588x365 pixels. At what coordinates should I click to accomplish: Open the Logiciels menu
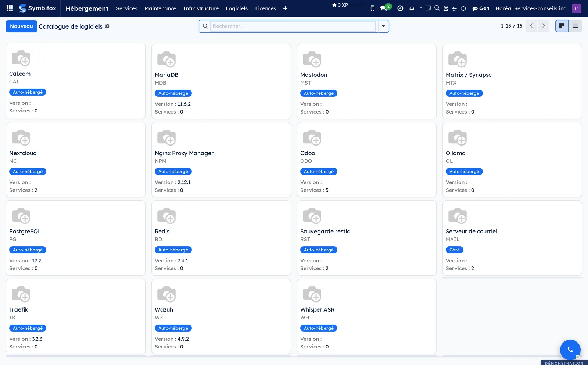(237, 8)
